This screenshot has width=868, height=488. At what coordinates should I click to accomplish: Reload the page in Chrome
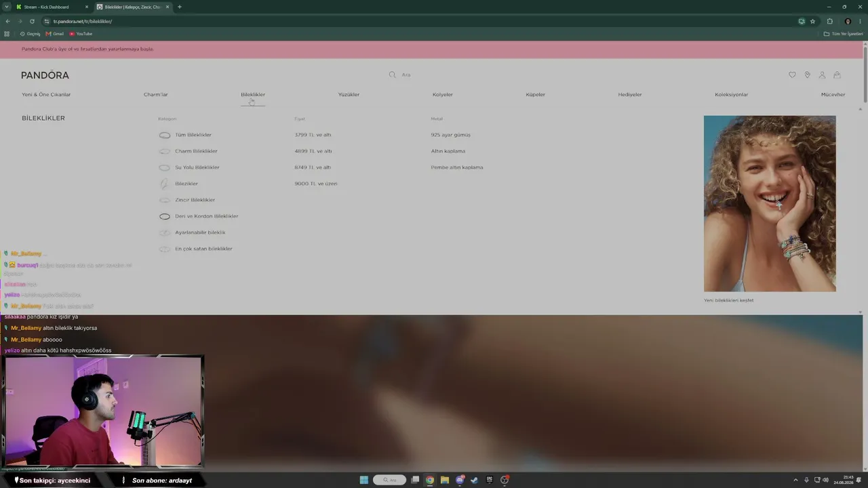pos(32,21)
